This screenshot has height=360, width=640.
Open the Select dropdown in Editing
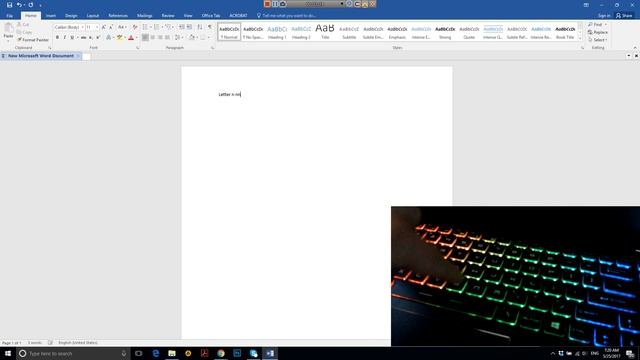tap(598, 40)
